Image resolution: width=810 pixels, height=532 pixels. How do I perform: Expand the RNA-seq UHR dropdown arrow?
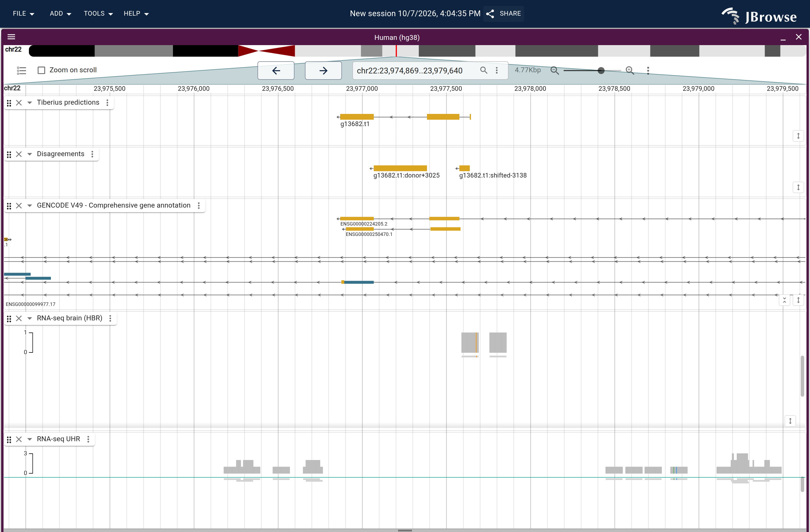30,439
